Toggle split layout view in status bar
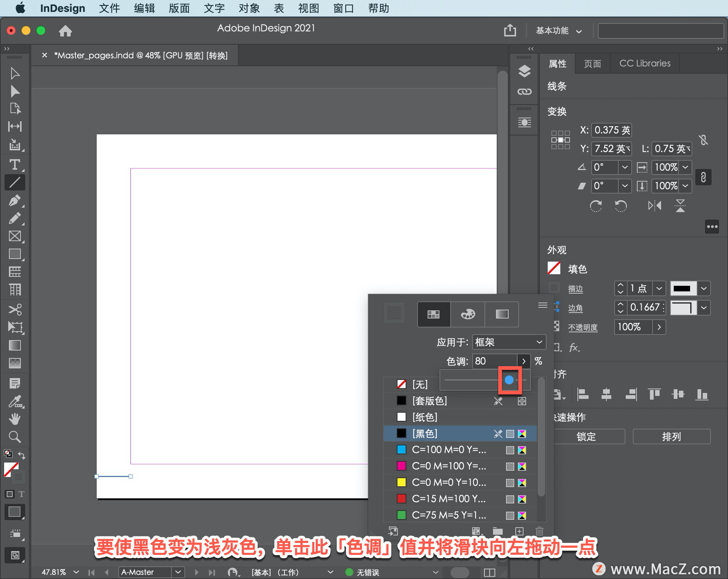728x579 pixels. 490,572
